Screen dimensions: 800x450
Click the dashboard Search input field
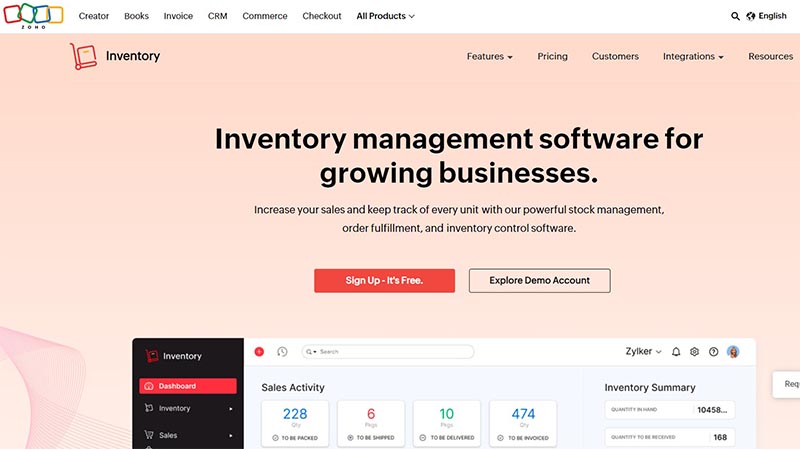click(x=388, y=352)
